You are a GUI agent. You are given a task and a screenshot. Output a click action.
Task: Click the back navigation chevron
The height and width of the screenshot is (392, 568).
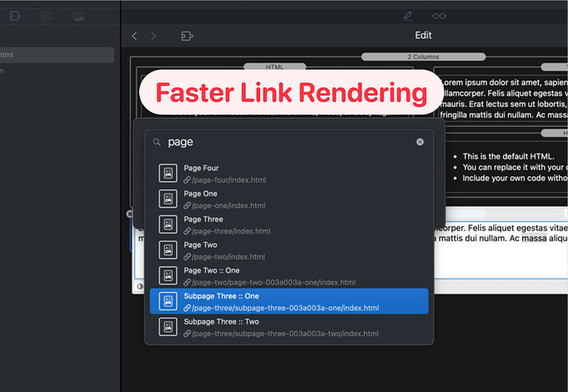click(135, 36)
